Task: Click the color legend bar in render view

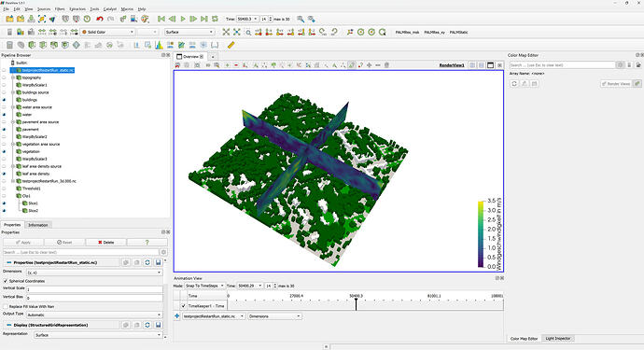Action: click(481, 234)
